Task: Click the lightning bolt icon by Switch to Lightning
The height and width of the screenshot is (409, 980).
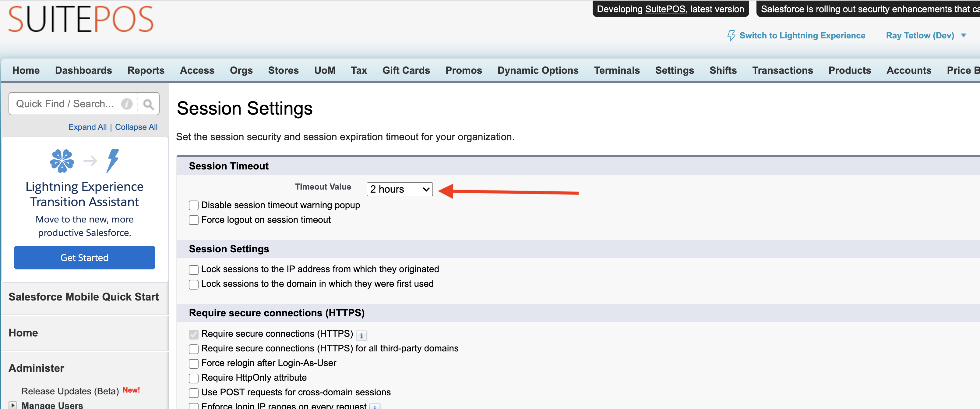Action: point(731,36)
